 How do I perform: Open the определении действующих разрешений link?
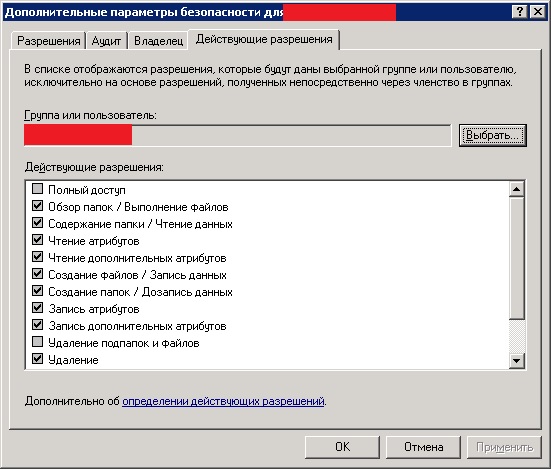pos(223,401)
